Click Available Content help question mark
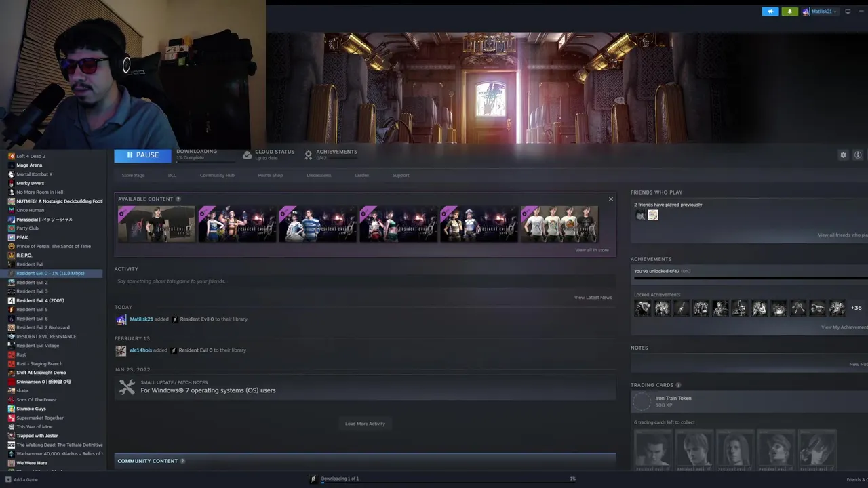868x488 pixels. (178, 199)
